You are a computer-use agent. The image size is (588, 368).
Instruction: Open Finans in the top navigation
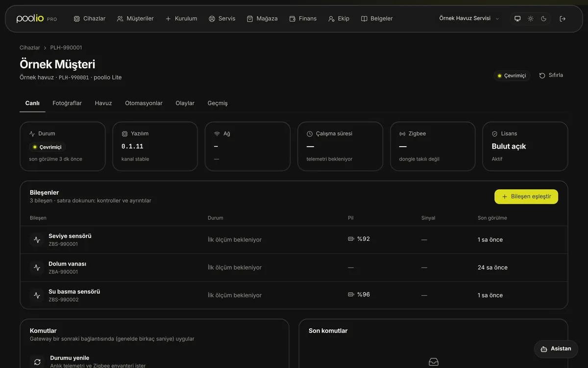coord(303,19)
